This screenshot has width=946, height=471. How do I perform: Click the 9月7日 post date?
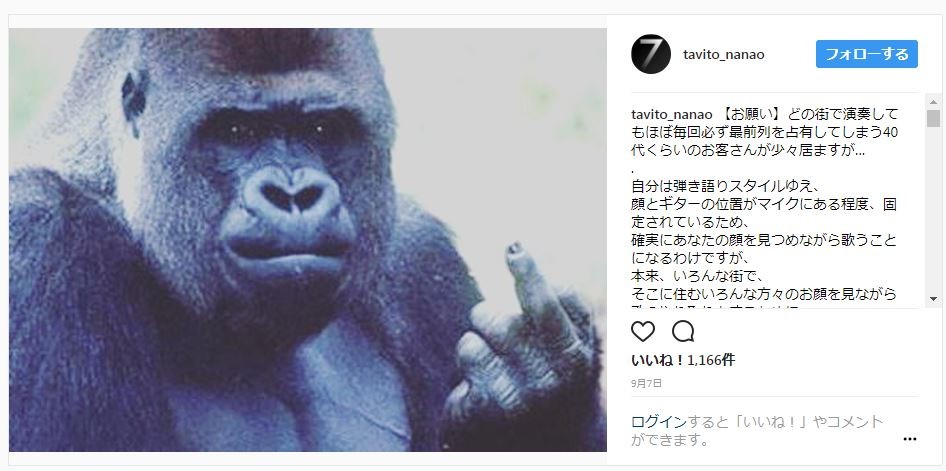647,383
